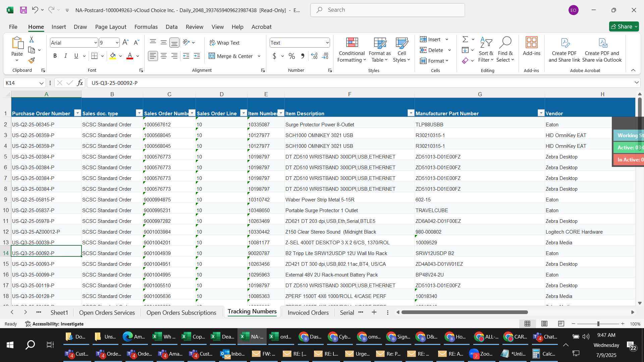This screenshot has width=644, height=362.
Task: Apply the red font color
Action: click(130, 56)
